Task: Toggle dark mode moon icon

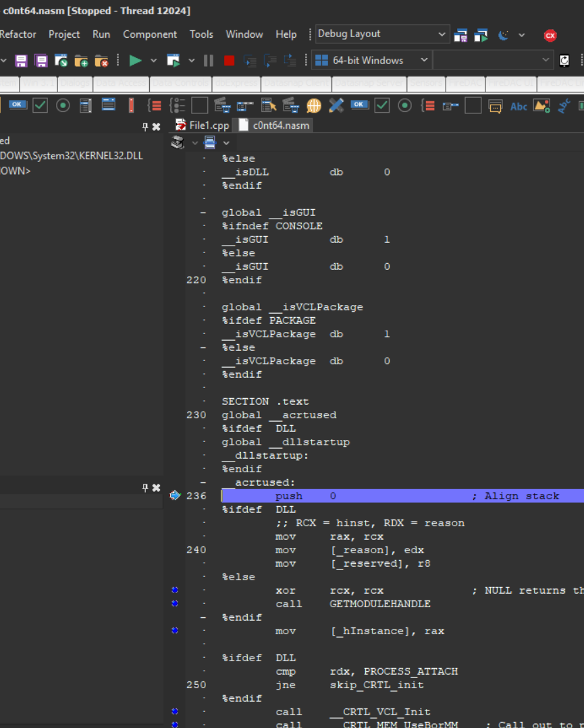Action: (504, 35)
